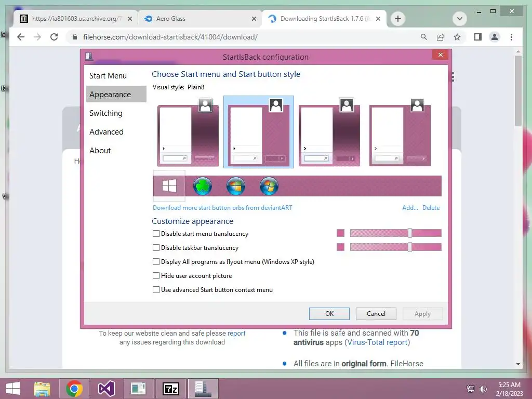The image size is (532, 399).
Task: Click the Delete orb link
Action: (x=431, y=208)
